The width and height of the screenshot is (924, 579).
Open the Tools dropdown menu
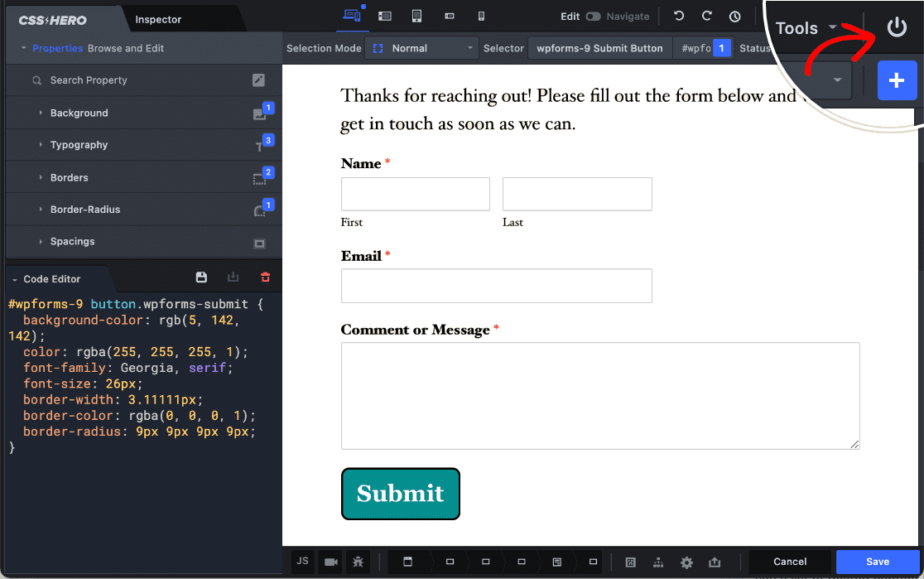806,27
